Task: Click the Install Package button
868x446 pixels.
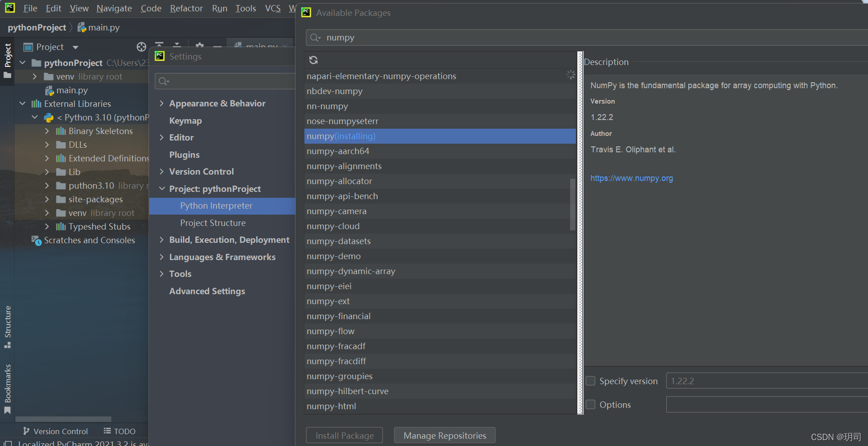Action: point(344,436)
